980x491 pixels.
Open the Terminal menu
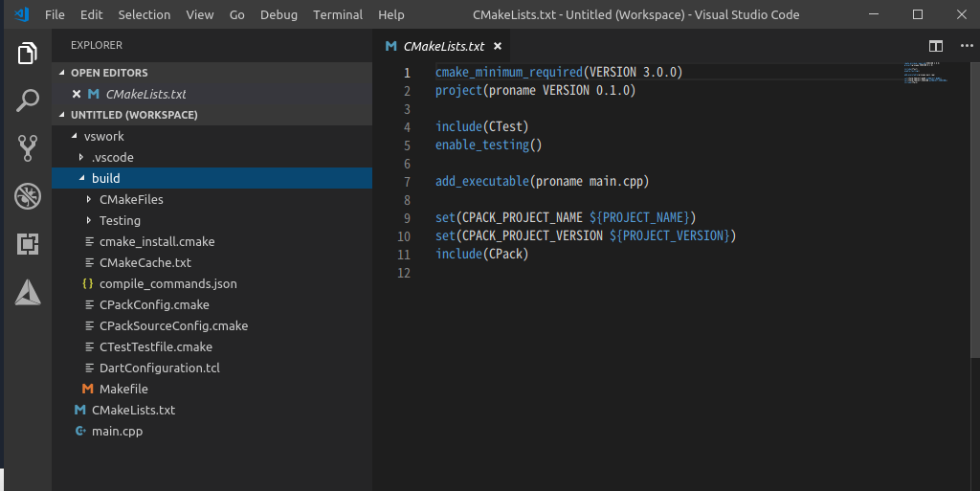point(338,14)
